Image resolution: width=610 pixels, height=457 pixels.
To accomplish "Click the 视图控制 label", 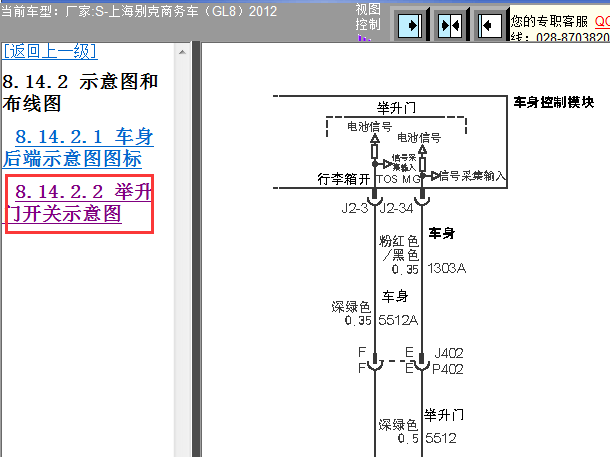I will point(368,16).
